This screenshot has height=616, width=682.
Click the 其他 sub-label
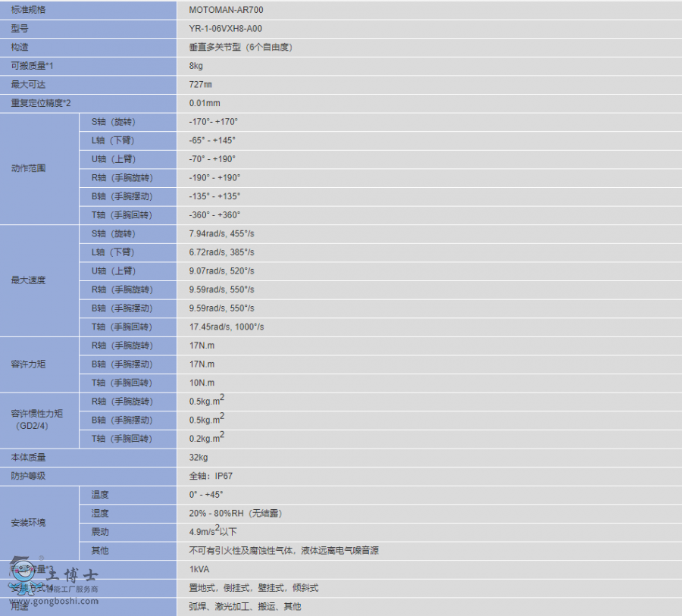[x=100, y=551]
